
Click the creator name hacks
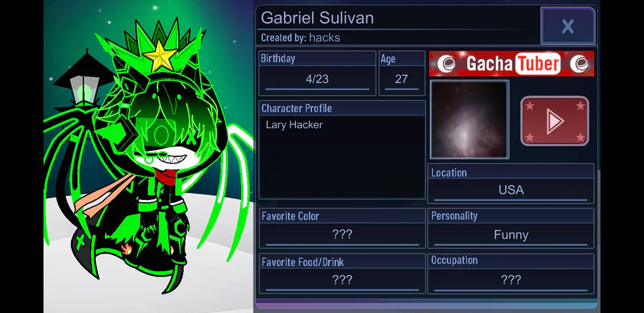(324, 38)
